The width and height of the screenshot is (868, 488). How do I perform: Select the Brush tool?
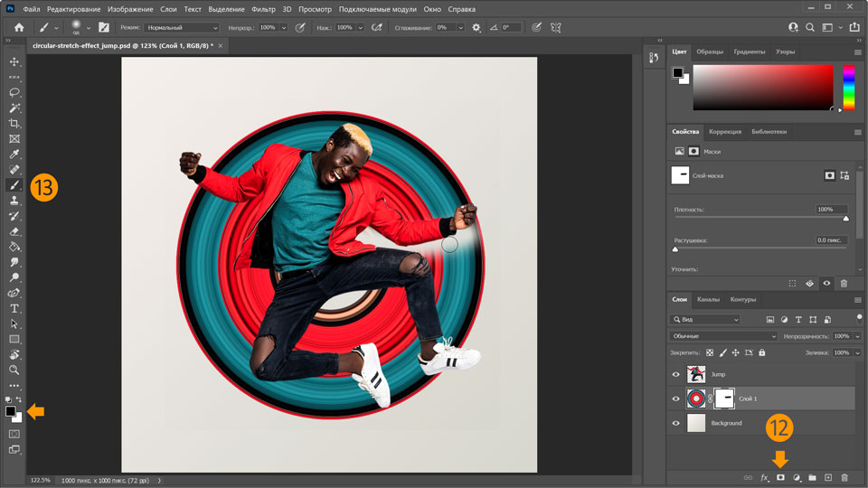[x=14, y=185]
